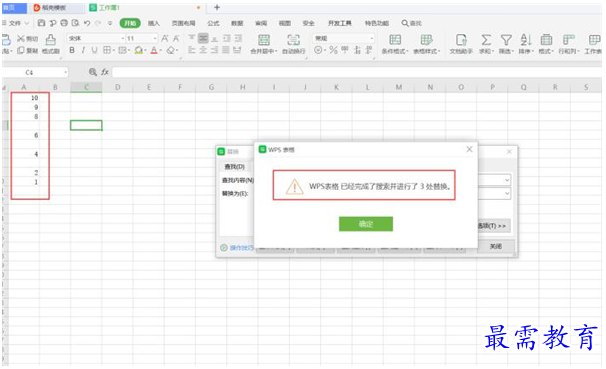Open the 公式 ribbon tab
The image size is (606, 369).
(x=213, y=23)
